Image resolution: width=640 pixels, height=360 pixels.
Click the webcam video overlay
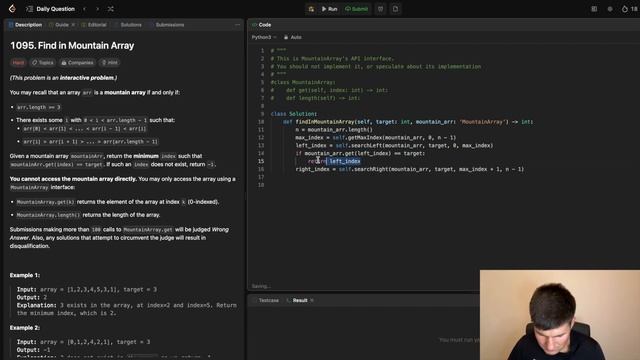(560, 315)
